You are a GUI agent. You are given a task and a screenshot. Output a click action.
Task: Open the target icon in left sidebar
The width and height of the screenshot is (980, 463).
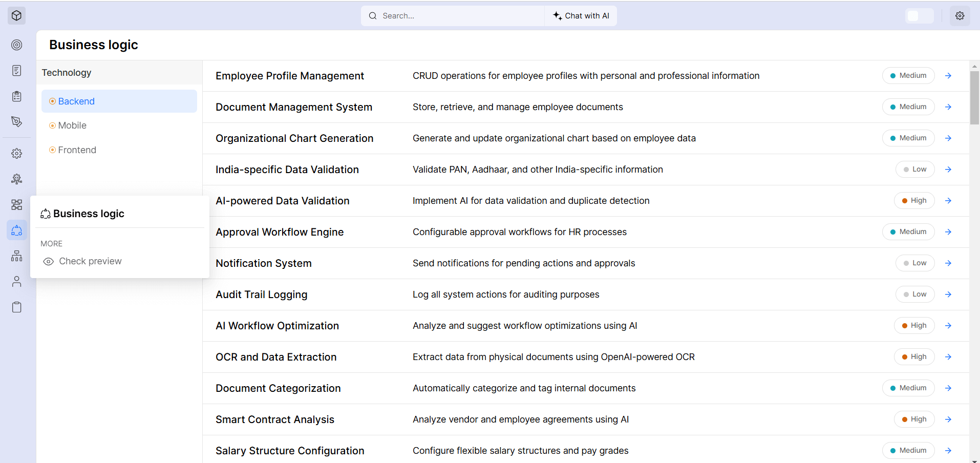click(x=17, y=45)
